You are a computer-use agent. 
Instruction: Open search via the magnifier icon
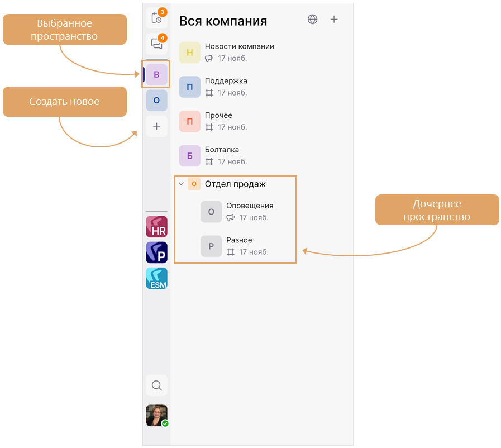[156, 385]
